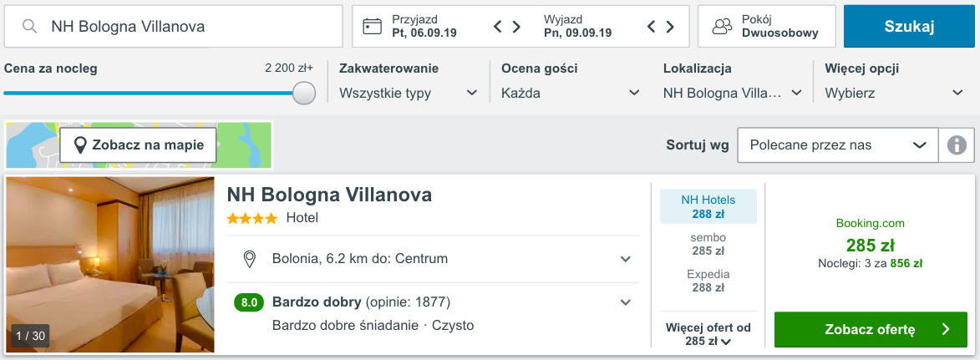Open the Sortuj wg sorting dropdown
Viewport: 980px width, 360px height.
(837, 145)
